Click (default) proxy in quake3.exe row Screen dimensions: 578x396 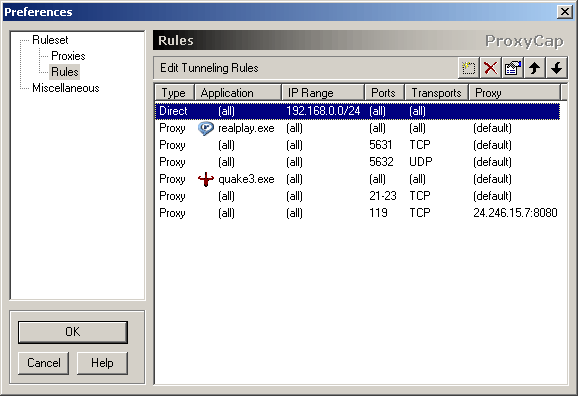[x=492, y=179]
